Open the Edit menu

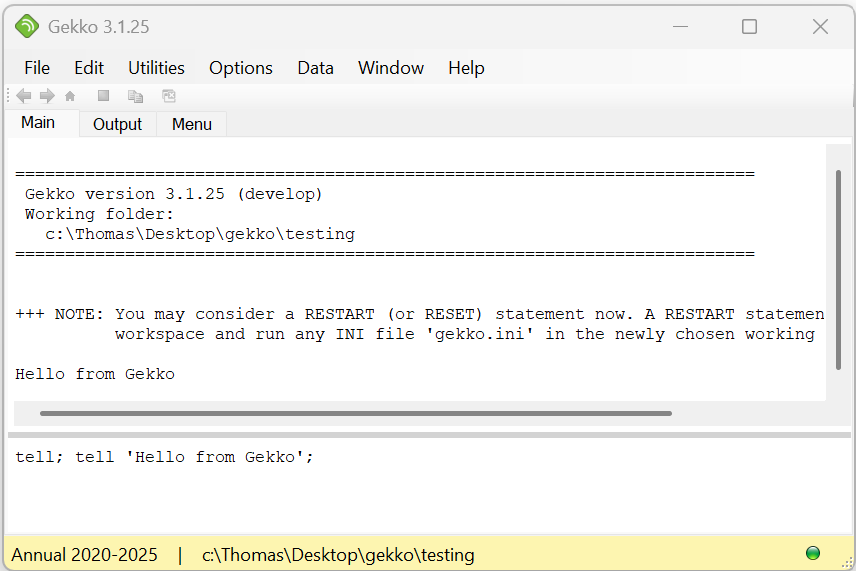(x=89, y=68)
